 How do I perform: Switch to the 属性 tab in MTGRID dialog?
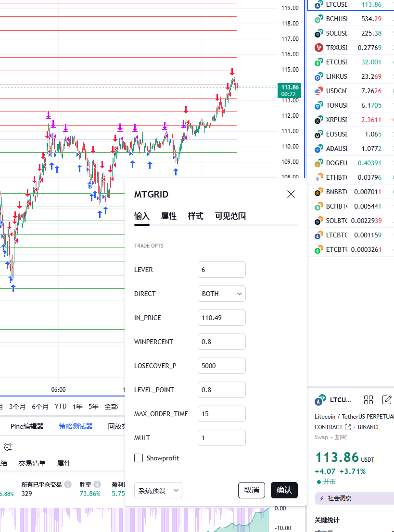click(x=168, y=216)
